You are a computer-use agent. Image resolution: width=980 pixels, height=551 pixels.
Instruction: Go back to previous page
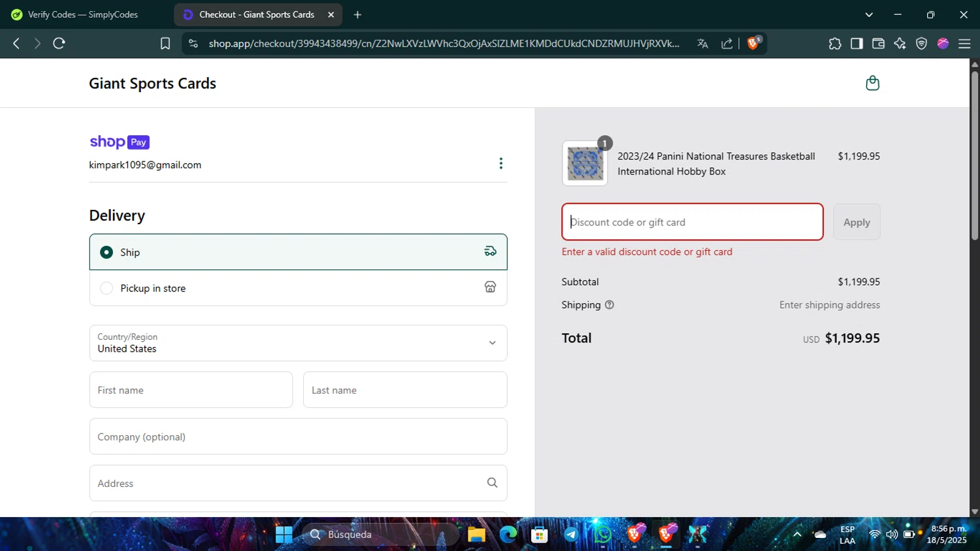(16, 43)
